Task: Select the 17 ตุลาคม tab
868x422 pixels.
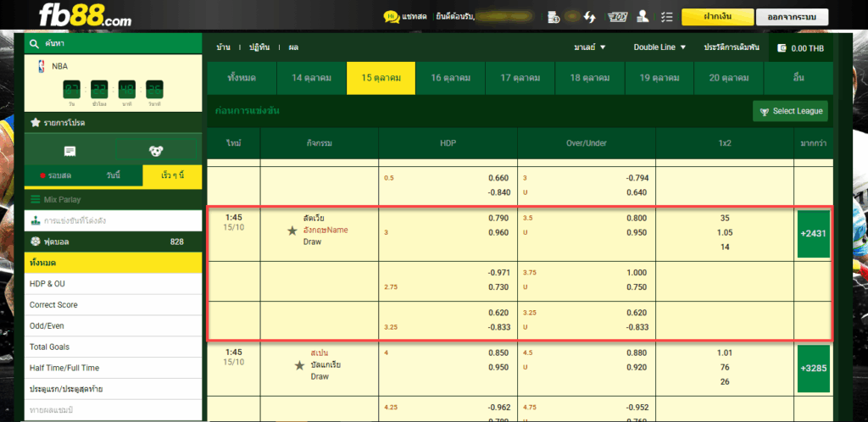Action: click(x=520, y=78)
